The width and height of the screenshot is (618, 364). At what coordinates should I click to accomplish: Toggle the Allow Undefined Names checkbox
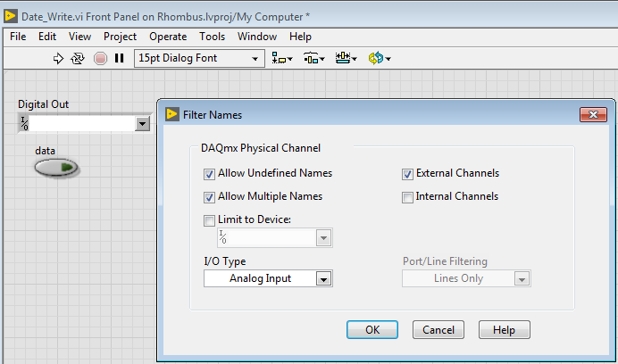(209, 174)
